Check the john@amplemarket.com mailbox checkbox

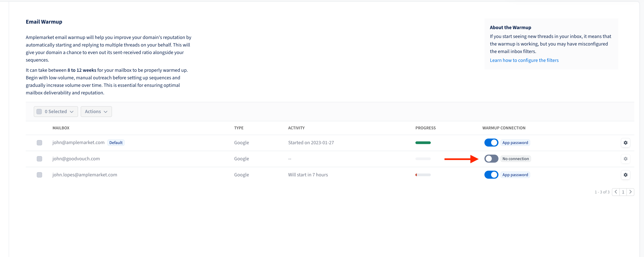click(x=39, y=143)
